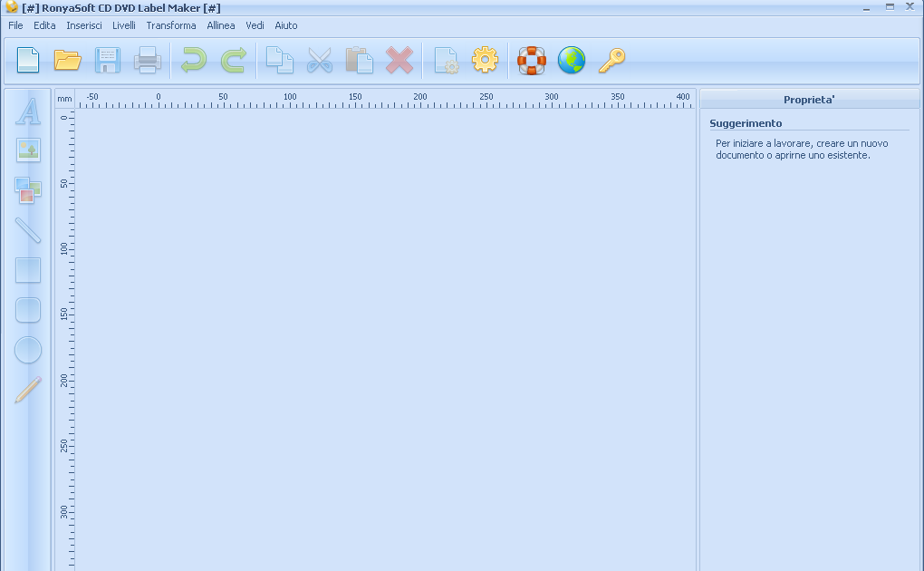Screen dimensions: 924x571
Task: Close the Label Maker window
Action: tap(910, 7)
